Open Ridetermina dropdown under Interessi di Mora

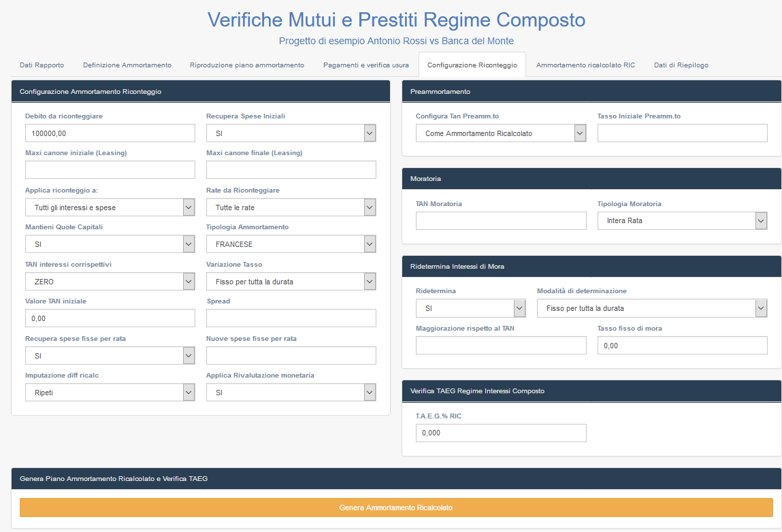click(x=471, y=308)
